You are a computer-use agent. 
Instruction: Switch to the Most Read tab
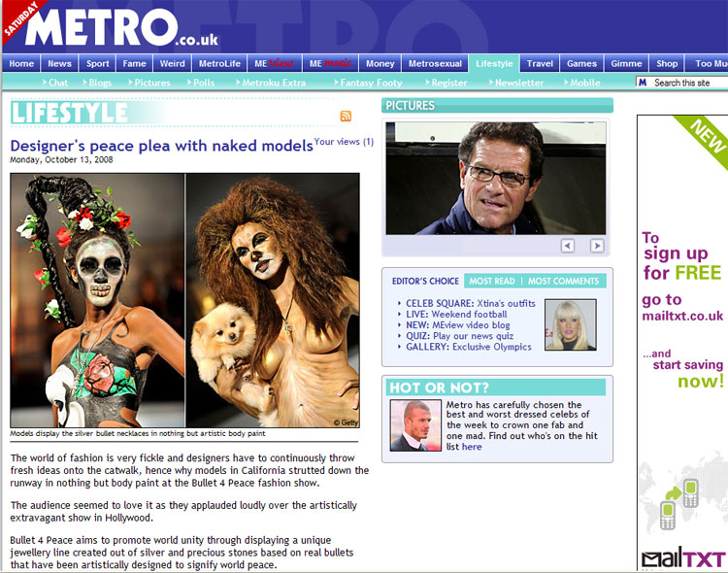(x=492, y=281)
